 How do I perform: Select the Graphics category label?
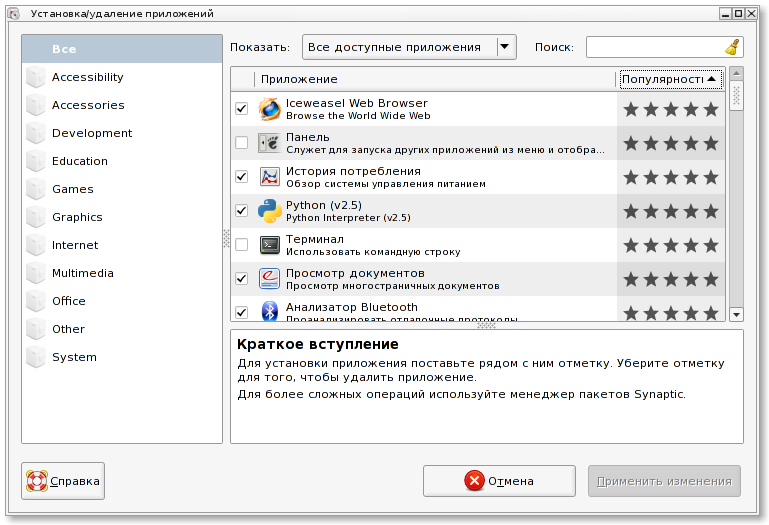(77, 217)
